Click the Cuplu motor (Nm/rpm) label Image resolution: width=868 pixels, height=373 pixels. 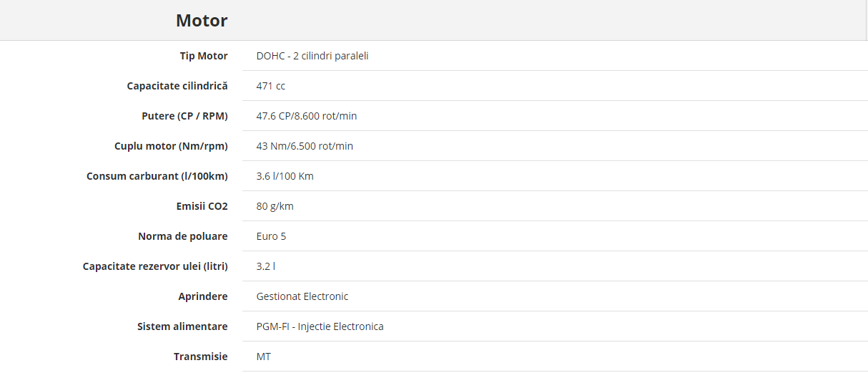point(171,146)
